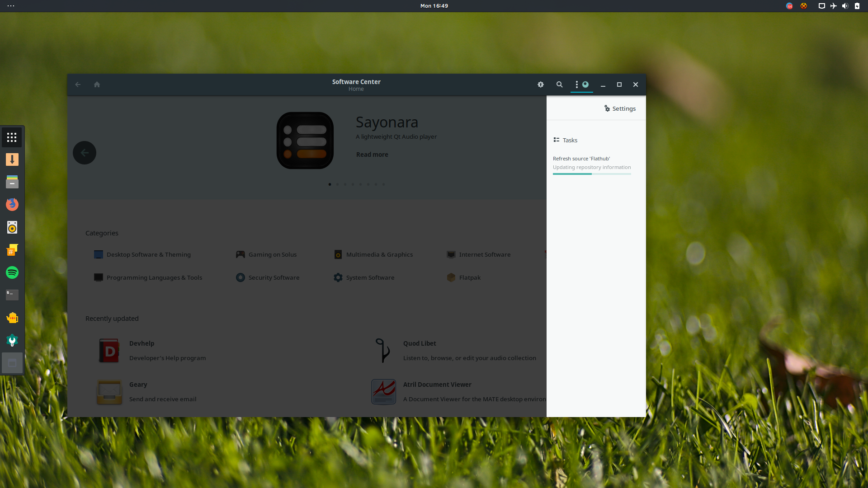Open Geary entry title

point(138,385)
